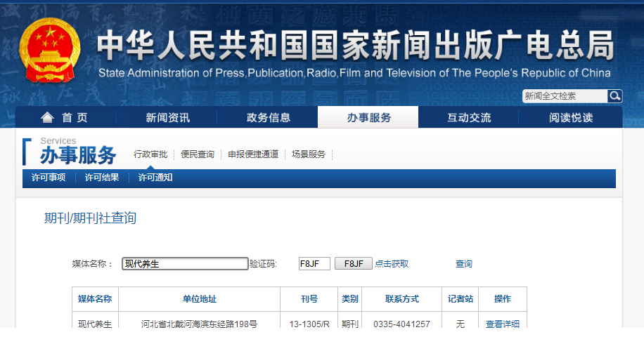Screen dimensions: 644x337
Task: Select the 便民查询 sub-menu
Action: click(198, 154)
